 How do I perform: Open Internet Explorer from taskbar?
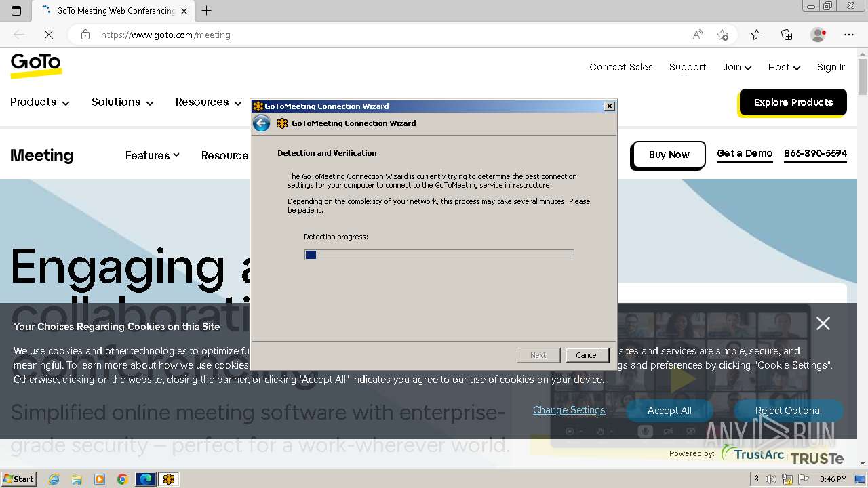tap(54, 479)
